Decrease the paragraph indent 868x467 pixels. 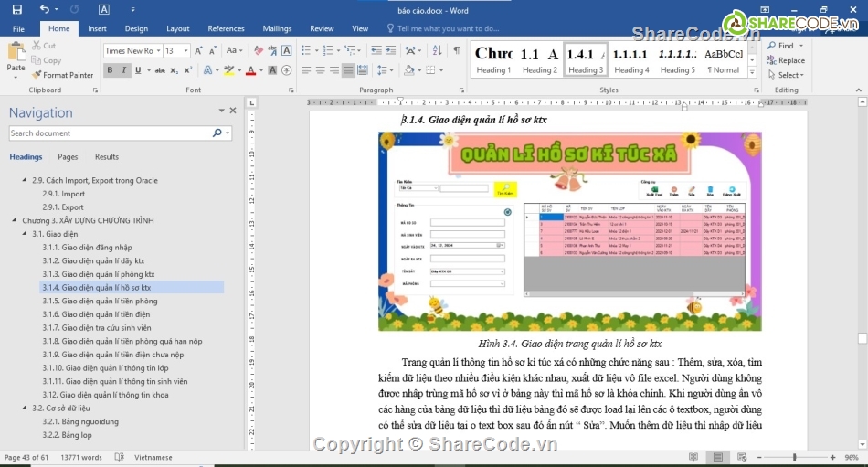tap(376, 51)
